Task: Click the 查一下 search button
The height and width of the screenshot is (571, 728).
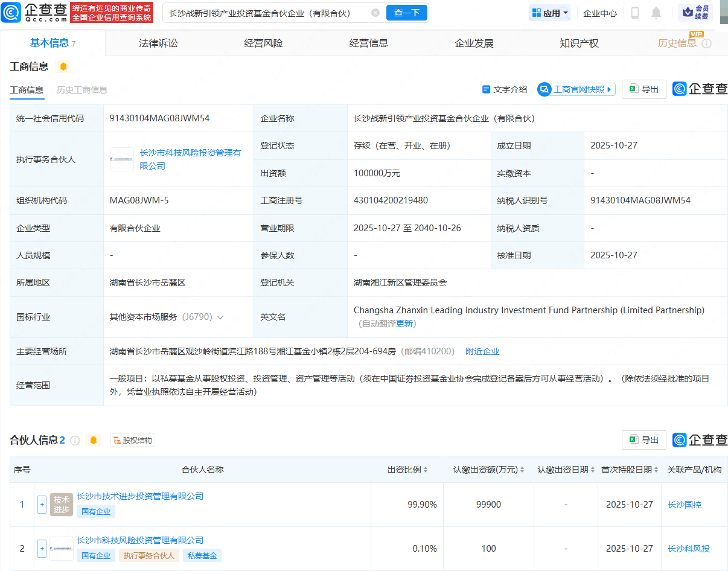Action: pyautogui.click(x=406, y=12)
